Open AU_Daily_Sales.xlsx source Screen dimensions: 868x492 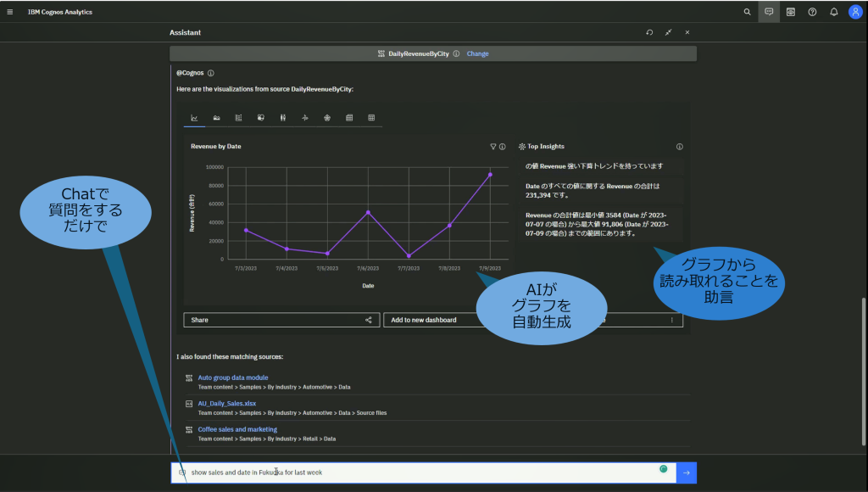point(227,403)
